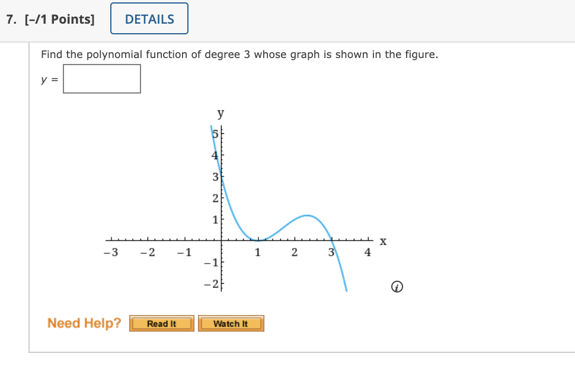Click the x axis label on the graph
575x392 pixels.
click(x=382, y=241)
